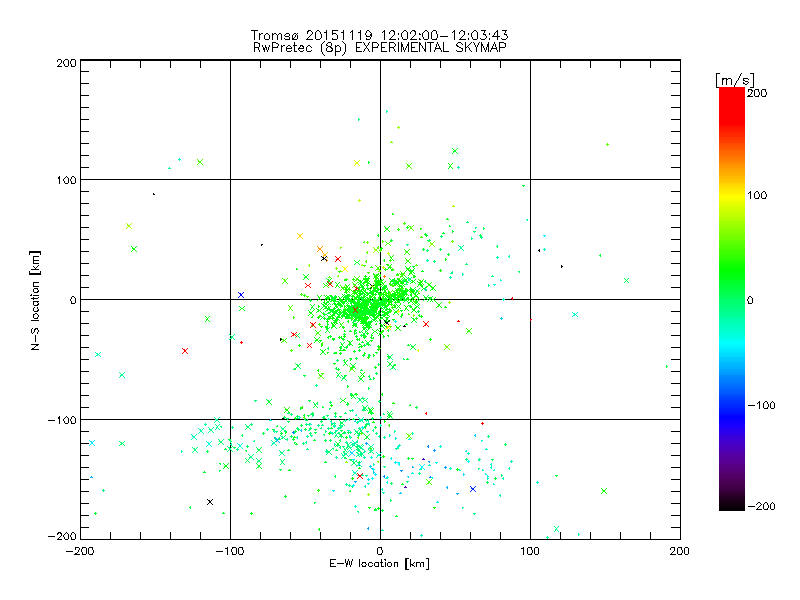The image size is (800, 600).
Task: Click the y-axis tick label '200'
Action: coord(66,63)
